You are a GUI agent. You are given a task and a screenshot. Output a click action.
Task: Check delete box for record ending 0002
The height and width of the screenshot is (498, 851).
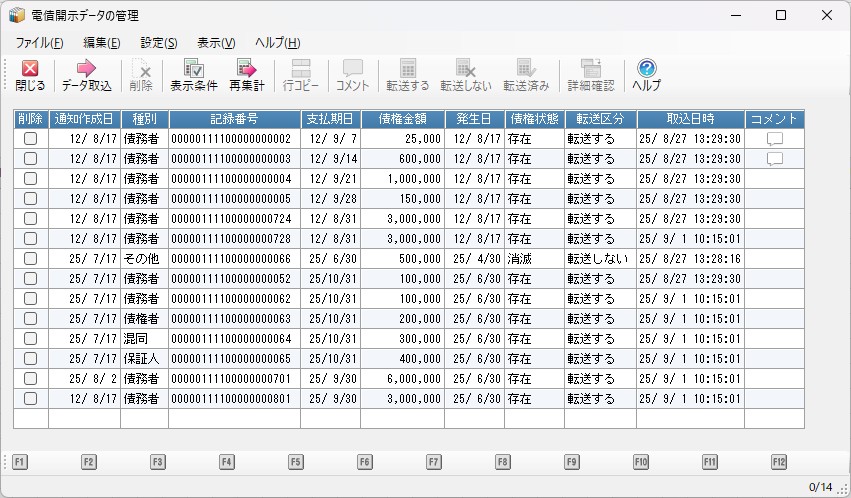click(30, 139)
